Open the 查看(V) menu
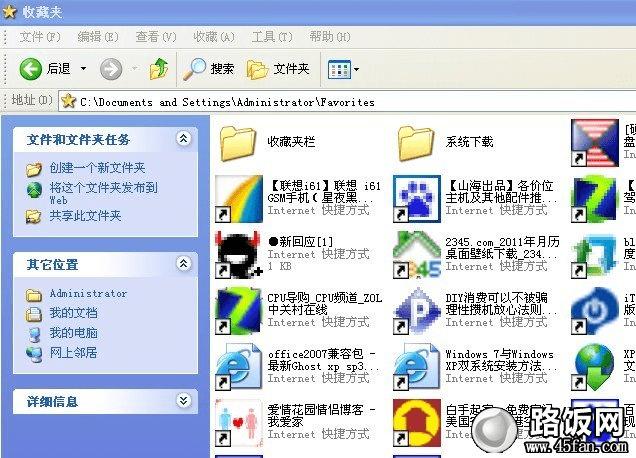 [x=156, y=37]
